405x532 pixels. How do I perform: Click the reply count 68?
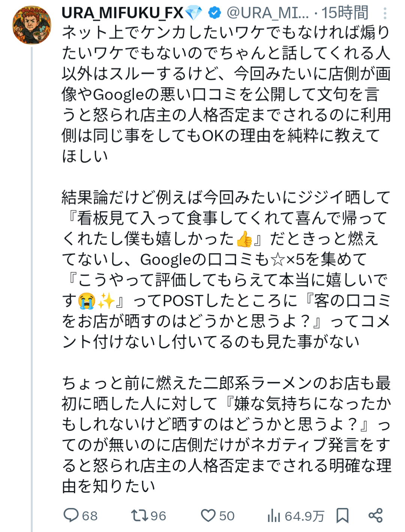click(x=90, y=516)
